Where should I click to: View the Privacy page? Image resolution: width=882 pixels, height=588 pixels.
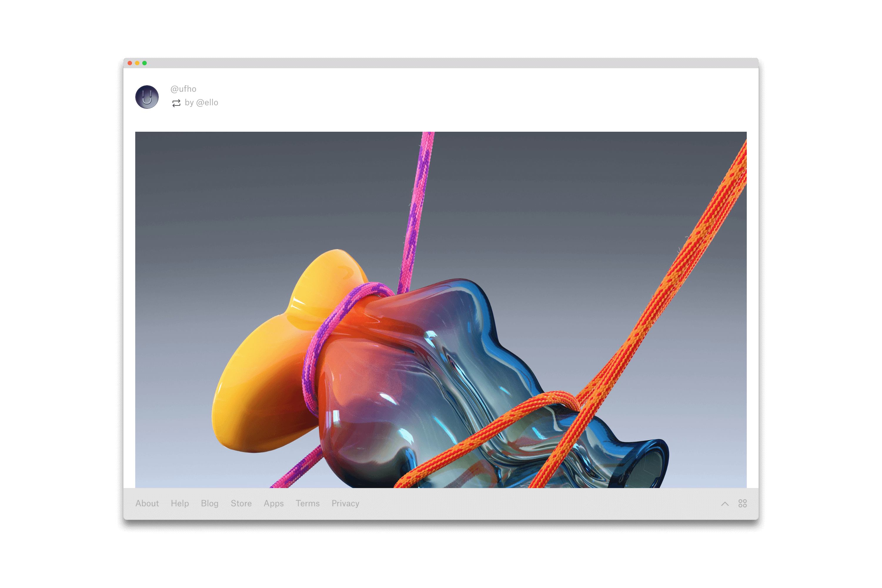pyautogui.click(x=345, y=504)
